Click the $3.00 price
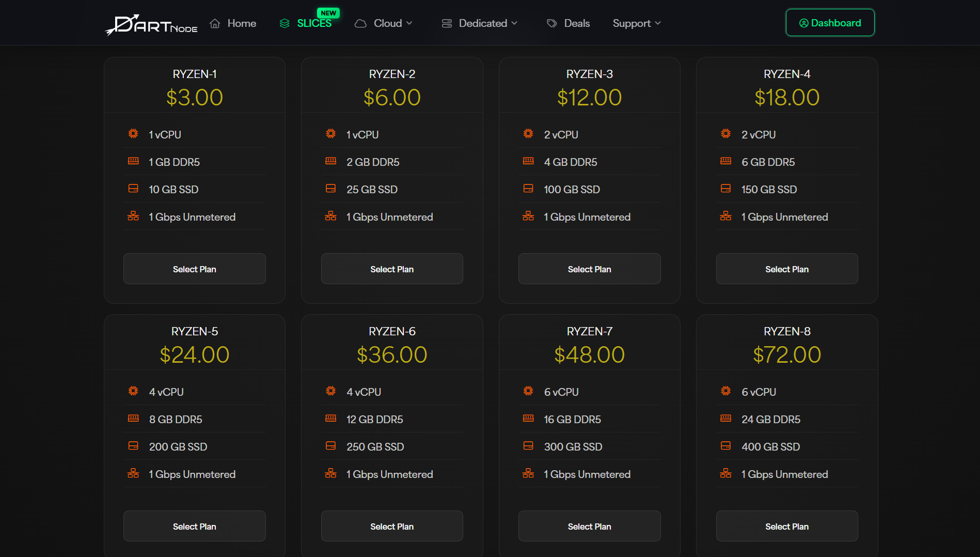The width and height of the screenshot is (980, 557). pos(195,97)
